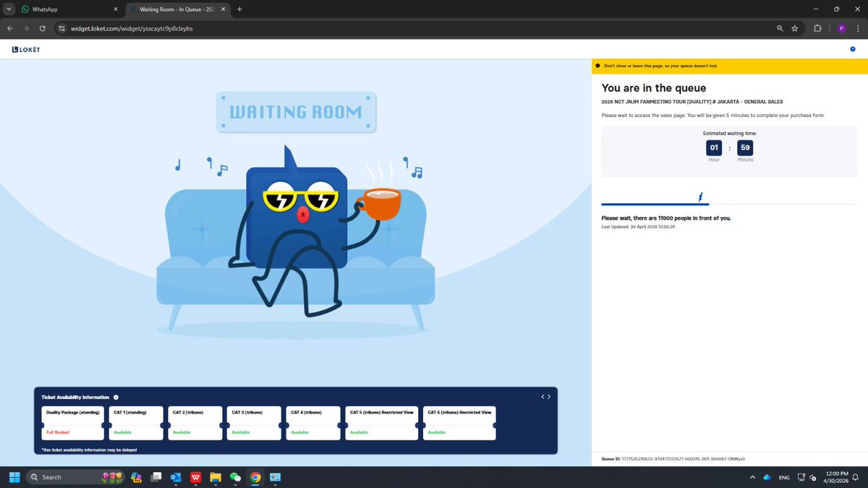Select CAT 6 (tribune) Restricted View card

[459, 423]
